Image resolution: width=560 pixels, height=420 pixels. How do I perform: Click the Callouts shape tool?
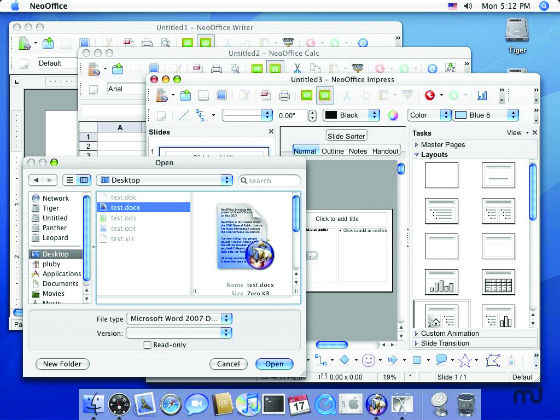[x=441, y=360]
